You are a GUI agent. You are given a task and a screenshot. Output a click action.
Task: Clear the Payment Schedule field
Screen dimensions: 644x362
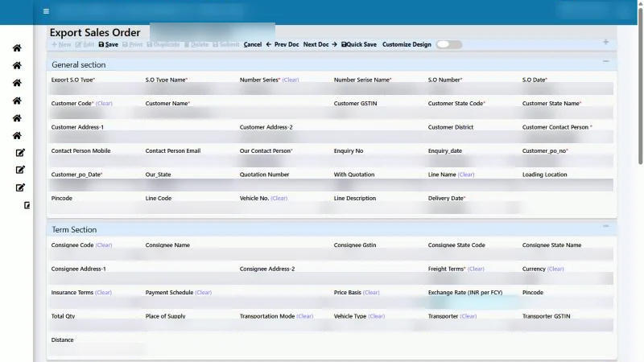point(204,293)
